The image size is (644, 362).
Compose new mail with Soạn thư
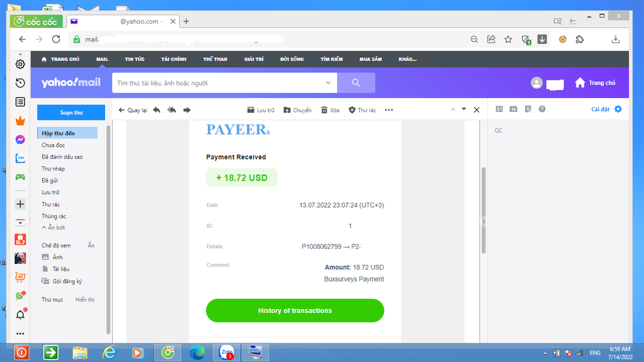[x=71, y=113]
